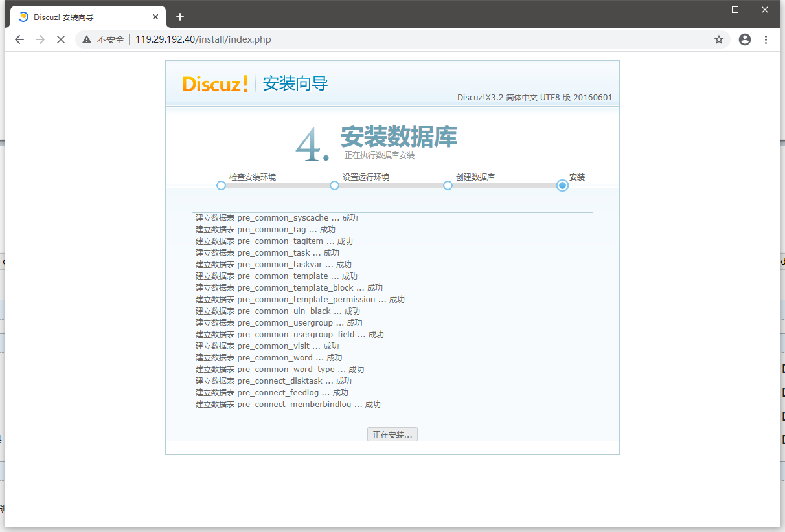
Task: Click the 不安全 security label
Action: point(111,39)
